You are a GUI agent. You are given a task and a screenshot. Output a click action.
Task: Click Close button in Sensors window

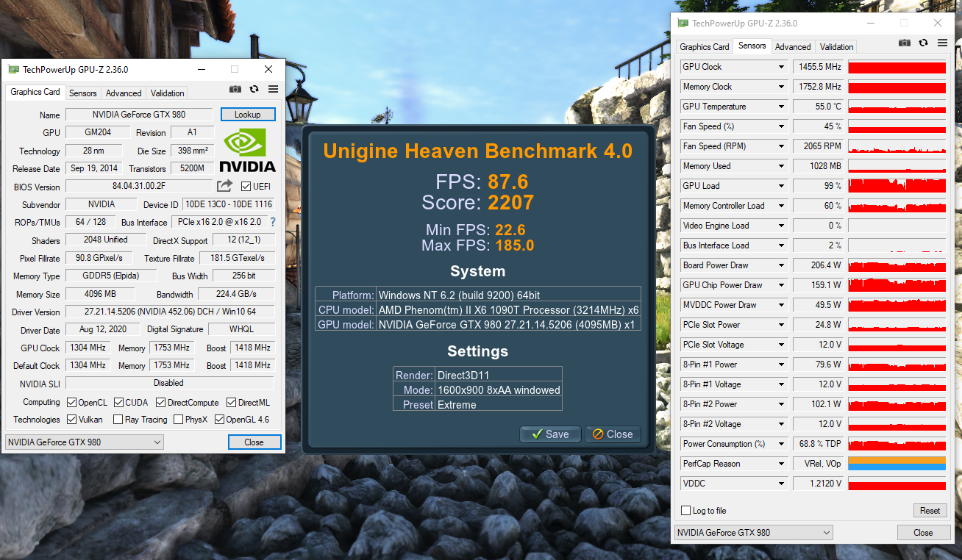pyautogui.click(x=923, y=533)
